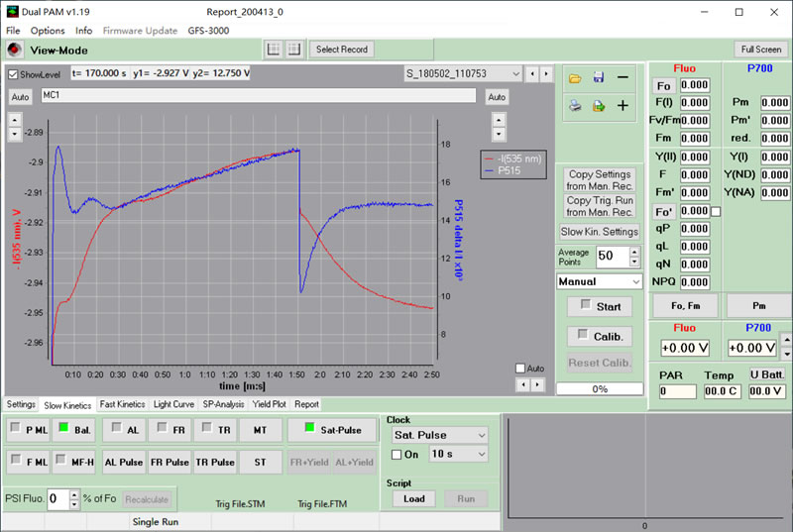This screenshot has height=532, width=793.
Task: Enable the Clock On checkbox
Action: 396,454
